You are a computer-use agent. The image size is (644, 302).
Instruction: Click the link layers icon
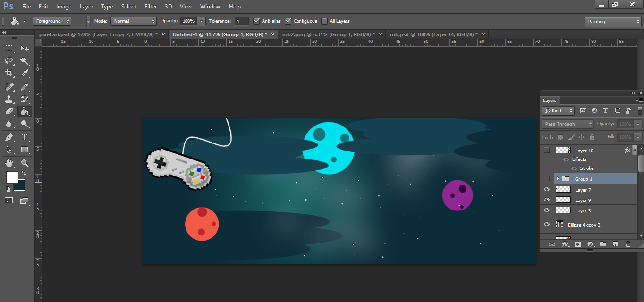pos(551,244)
